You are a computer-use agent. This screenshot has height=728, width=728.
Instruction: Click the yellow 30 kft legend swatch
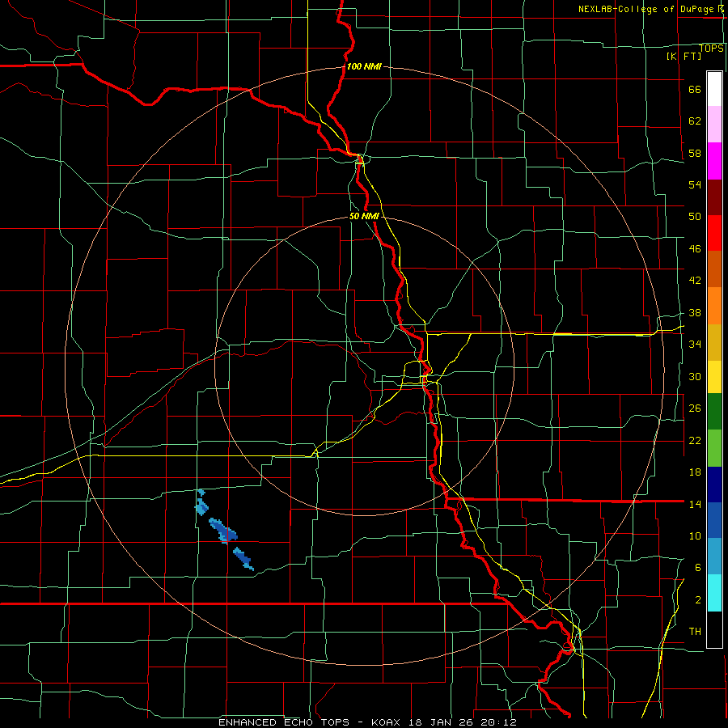pyautogui.click(x=714, y=378)
